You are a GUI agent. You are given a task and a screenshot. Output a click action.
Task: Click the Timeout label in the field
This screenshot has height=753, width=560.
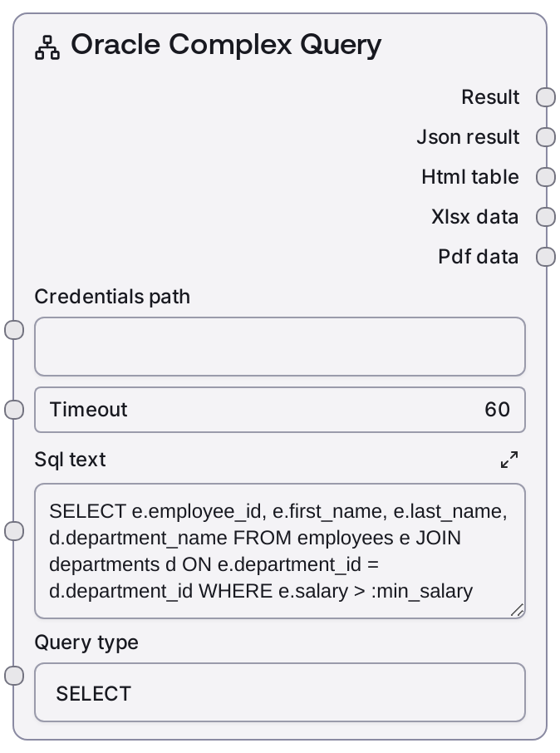(89, 410)
